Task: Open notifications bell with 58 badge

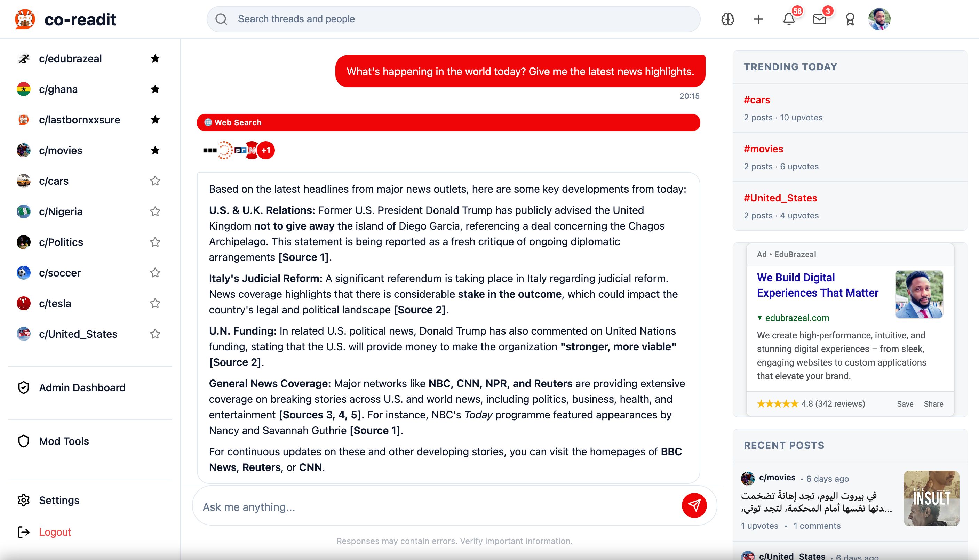Action: point(789,19)
